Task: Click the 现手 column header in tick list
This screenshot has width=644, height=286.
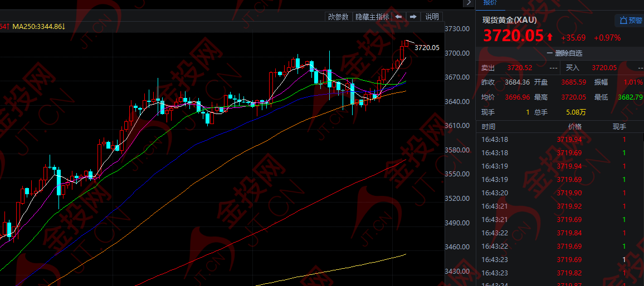Action: point(619,127)
